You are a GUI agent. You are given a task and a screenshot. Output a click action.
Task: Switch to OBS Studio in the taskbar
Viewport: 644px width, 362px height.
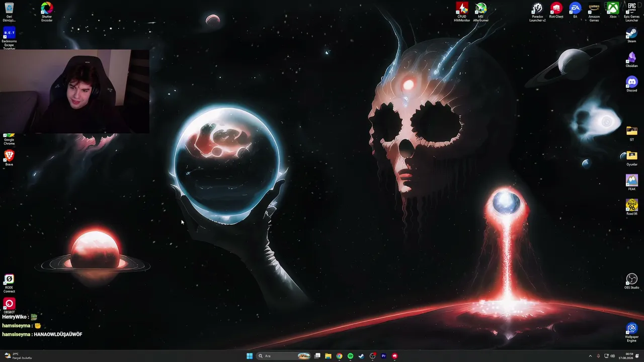point(372,356)
